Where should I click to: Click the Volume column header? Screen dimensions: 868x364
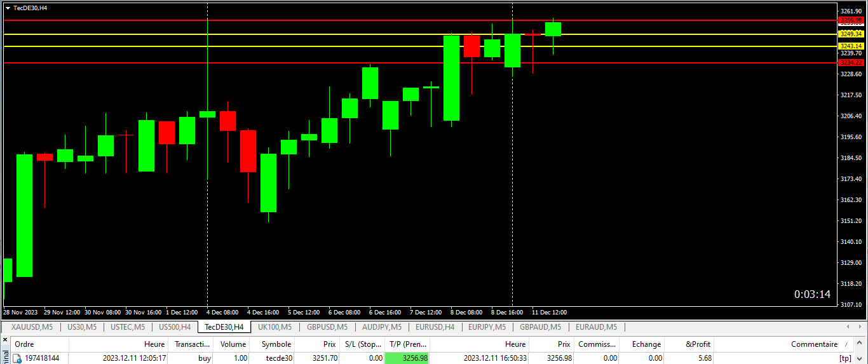[x=233, y=344]
